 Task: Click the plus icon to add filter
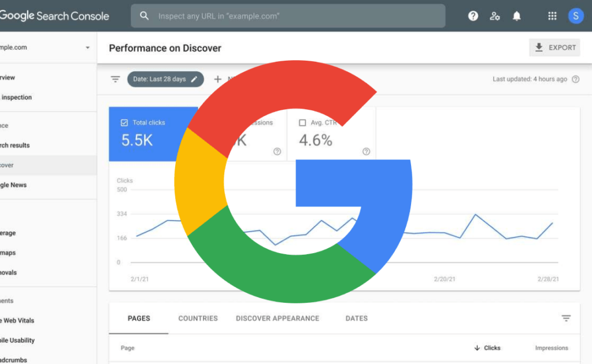(217, 79)
